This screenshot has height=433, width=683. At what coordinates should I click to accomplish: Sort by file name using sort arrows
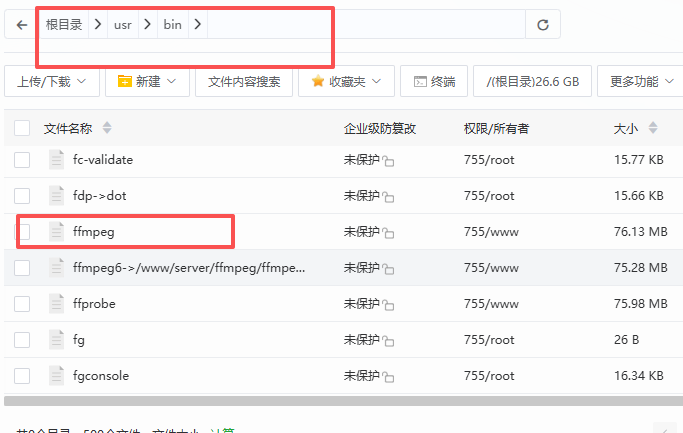point(107,129)
